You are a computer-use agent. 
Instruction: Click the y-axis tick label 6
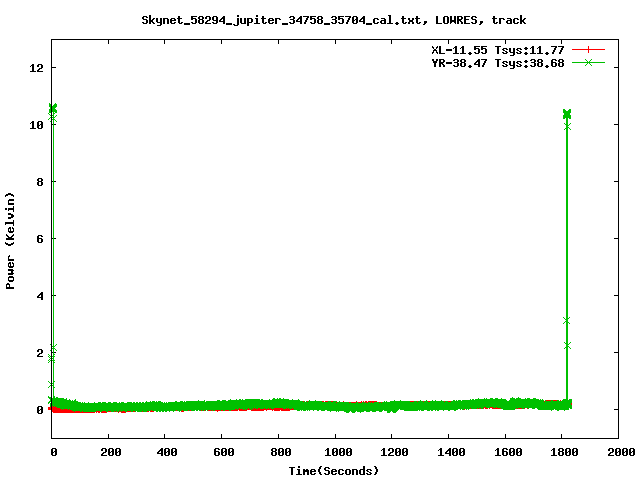click(x=40, y=239)
